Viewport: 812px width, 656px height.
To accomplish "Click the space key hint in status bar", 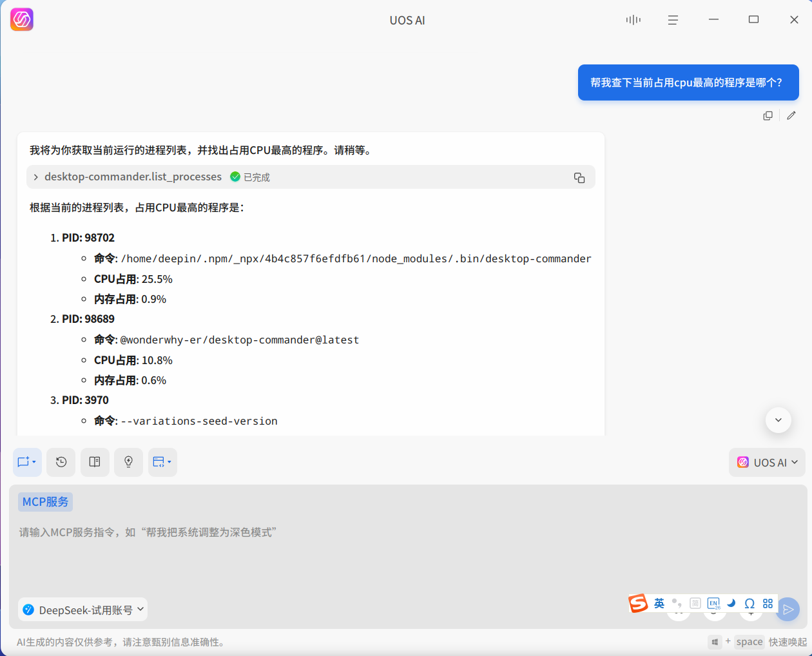I will 749,642.
